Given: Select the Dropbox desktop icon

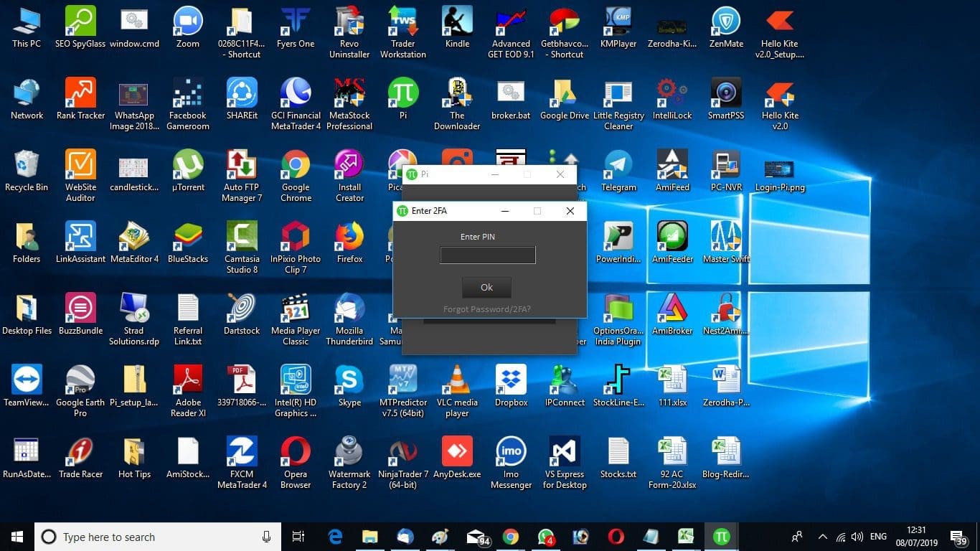Looking at the screenshot, I should [511, 386].
